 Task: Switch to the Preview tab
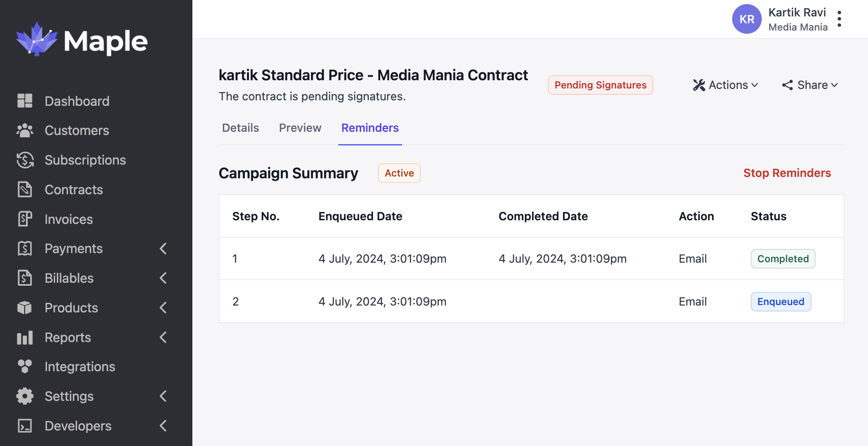click(x=300, y=128)
